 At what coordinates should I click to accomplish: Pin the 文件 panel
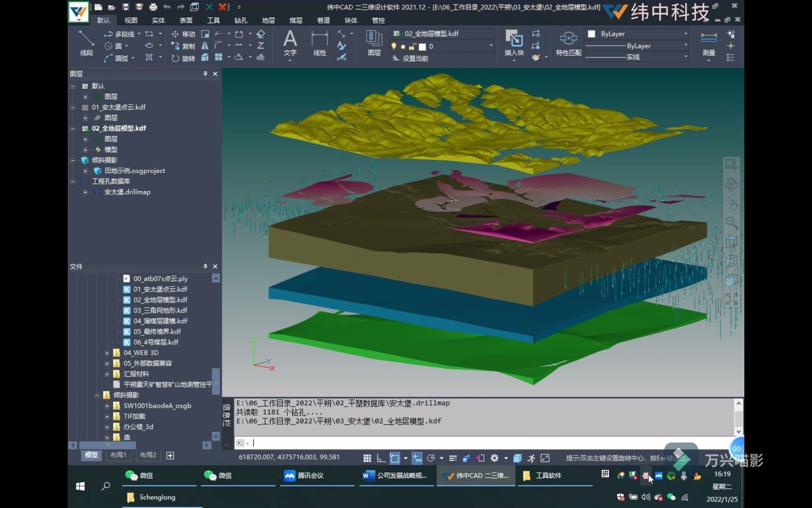click(x=205, y=267)
